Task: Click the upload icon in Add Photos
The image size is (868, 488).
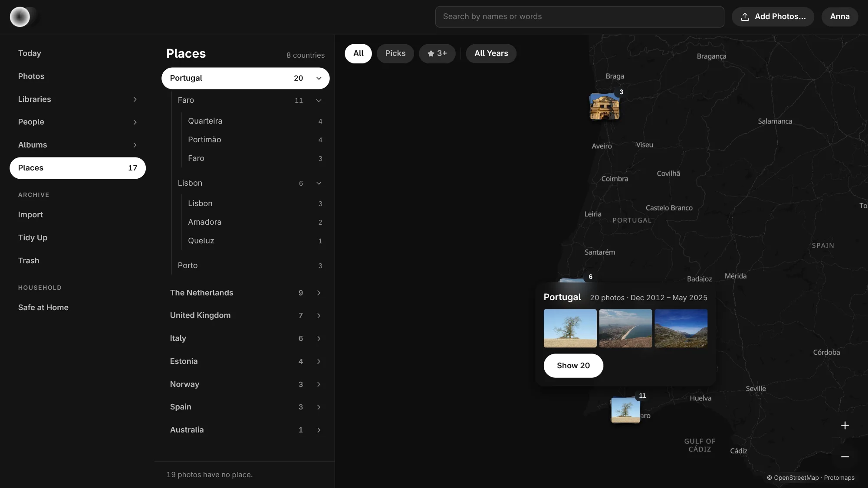Action: pyautogui.click(x=745, y=17)
